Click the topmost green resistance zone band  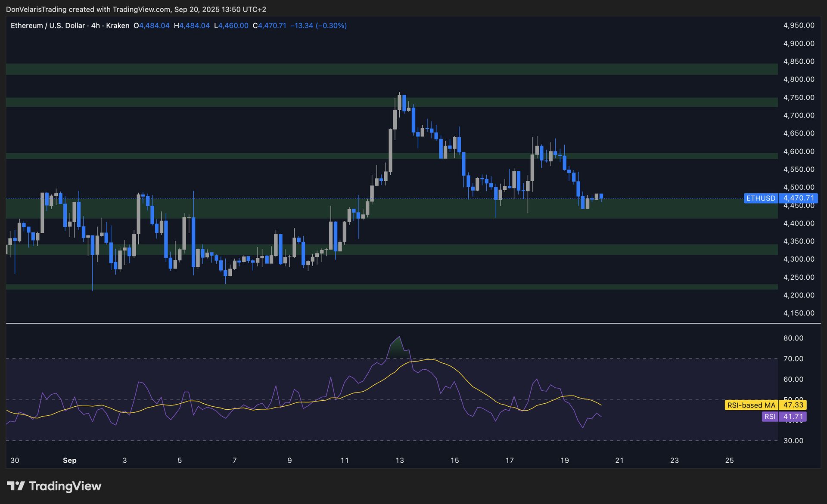(388, 69)
